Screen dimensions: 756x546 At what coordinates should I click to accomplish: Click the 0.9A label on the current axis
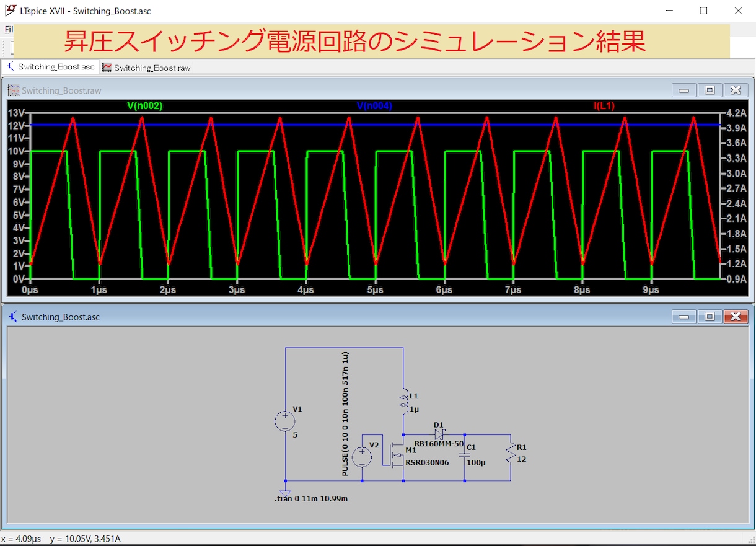[735, 279]
